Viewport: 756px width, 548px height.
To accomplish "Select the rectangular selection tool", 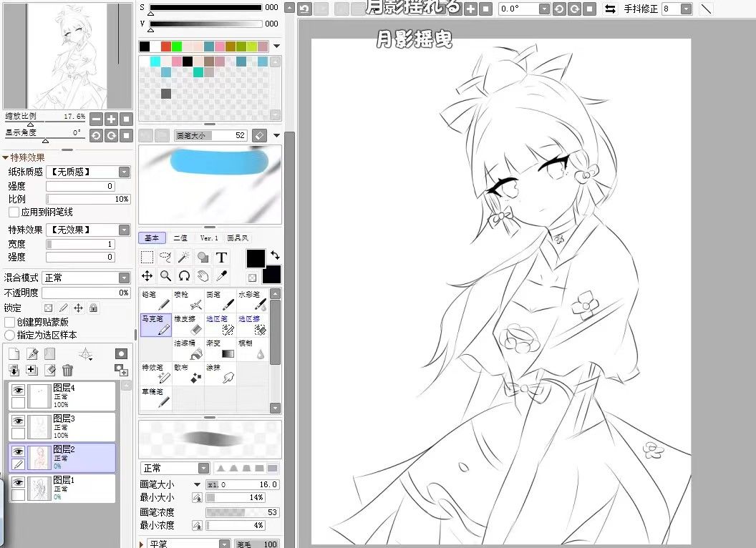I will coord(147,258).
